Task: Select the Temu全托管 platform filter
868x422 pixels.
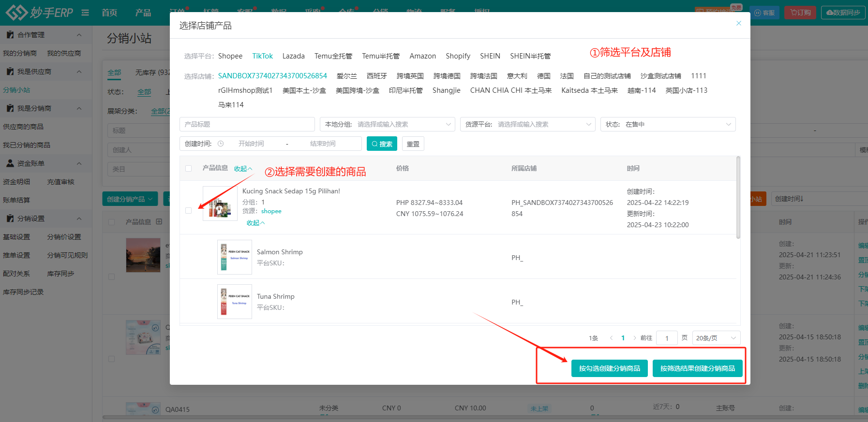Action: click(x=333, y=56)
